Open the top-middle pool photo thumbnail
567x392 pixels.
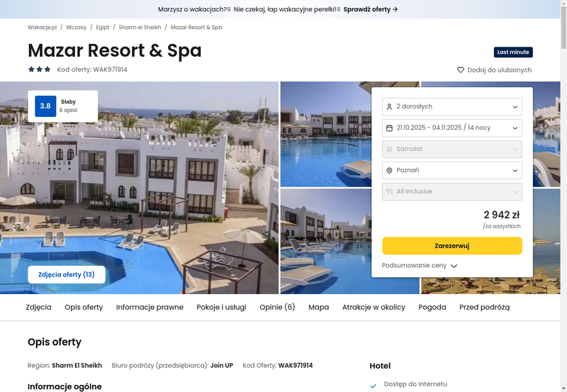pos(325,134)
